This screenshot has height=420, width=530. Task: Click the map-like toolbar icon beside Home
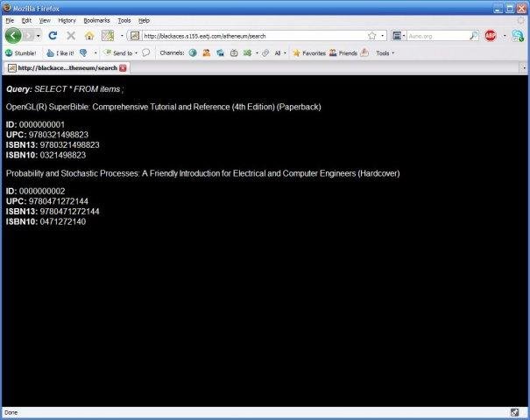tap(108, 36)
